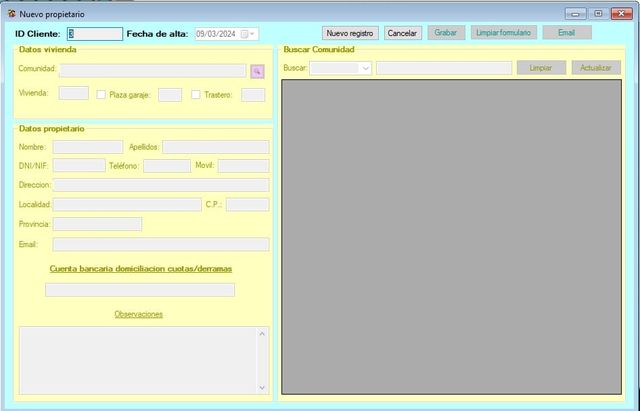Click Limpiar formulario button
The height and width of the screenshot is (411, 640).
[503, 33]
